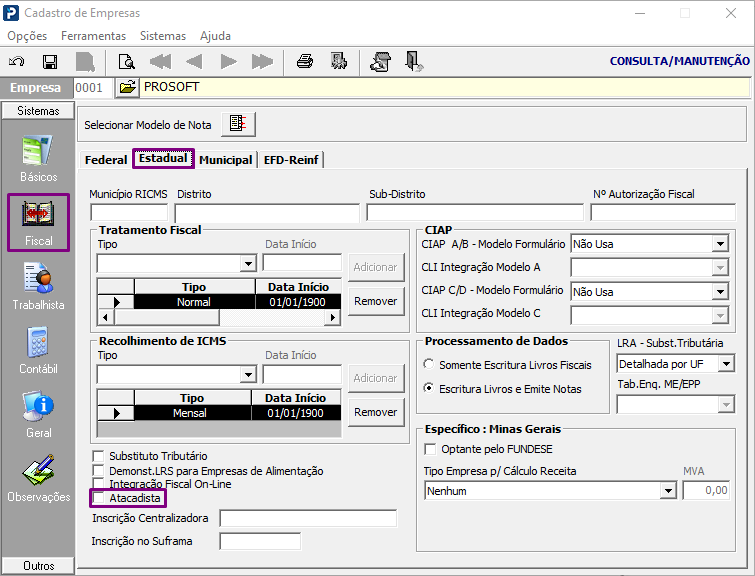The width and height of the screenshot is (755, 576).
Task: Focus the Inscrição Centralizadora field
Action: pyautogui.click(x=308, y=518)
